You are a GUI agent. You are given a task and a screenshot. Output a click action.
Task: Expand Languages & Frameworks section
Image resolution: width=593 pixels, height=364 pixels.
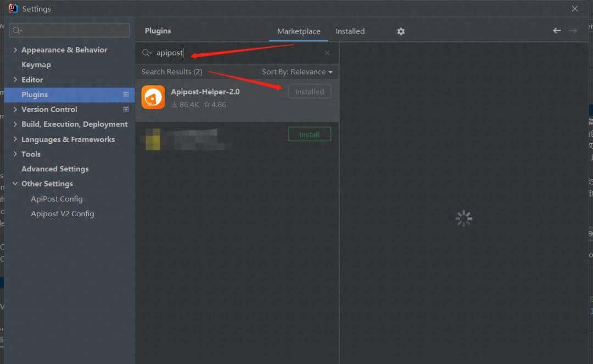(15, 139)
